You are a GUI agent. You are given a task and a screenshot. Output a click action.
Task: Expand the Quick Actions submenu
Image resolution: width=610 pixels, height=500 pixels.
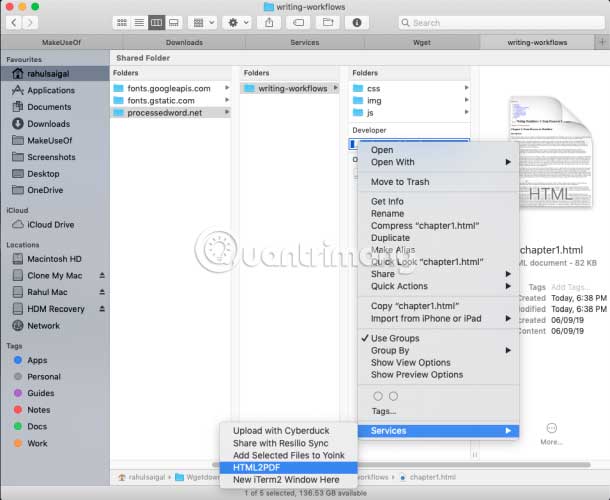438,286
